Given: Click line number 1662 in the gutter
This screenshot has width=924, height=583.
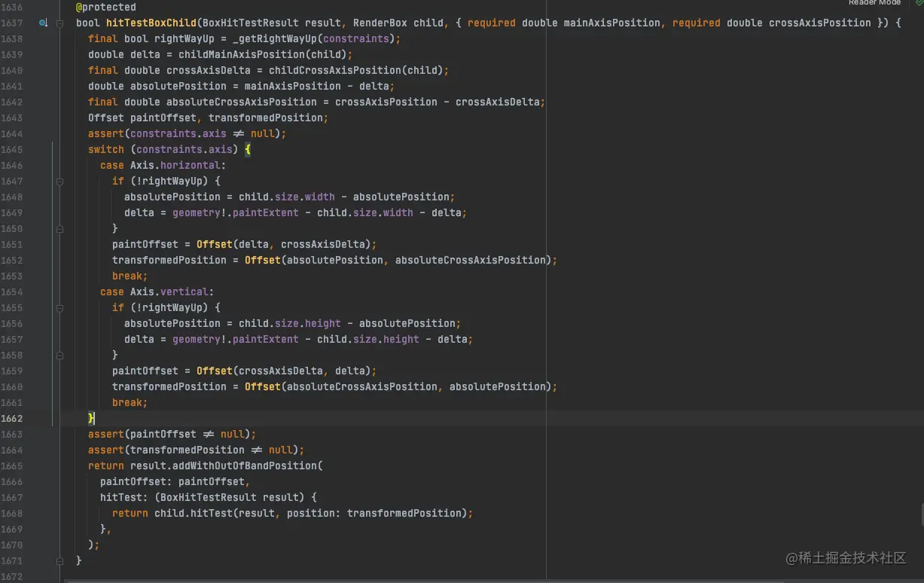Looking at the screenshot, I should tap(12, 419).
